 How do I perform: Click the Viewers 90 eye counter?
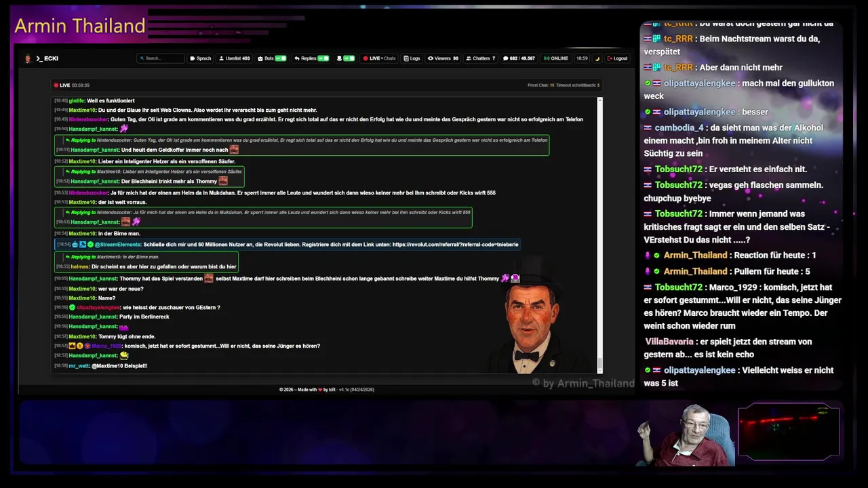pyautogui.click(x=443, y=58)
